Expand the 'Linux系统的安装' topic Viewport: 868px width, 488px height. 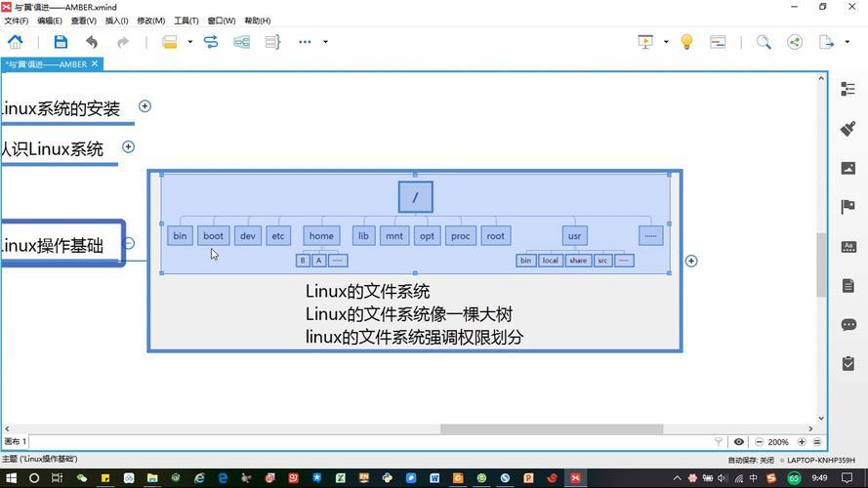tap(145, 106)
